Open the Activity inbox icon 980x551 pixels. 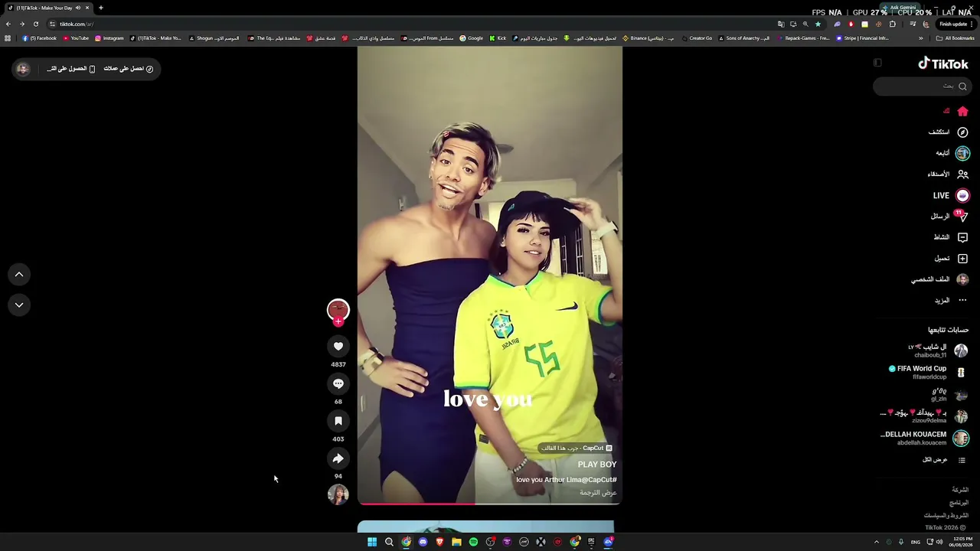pyautogui.click(x=962, y=237)
